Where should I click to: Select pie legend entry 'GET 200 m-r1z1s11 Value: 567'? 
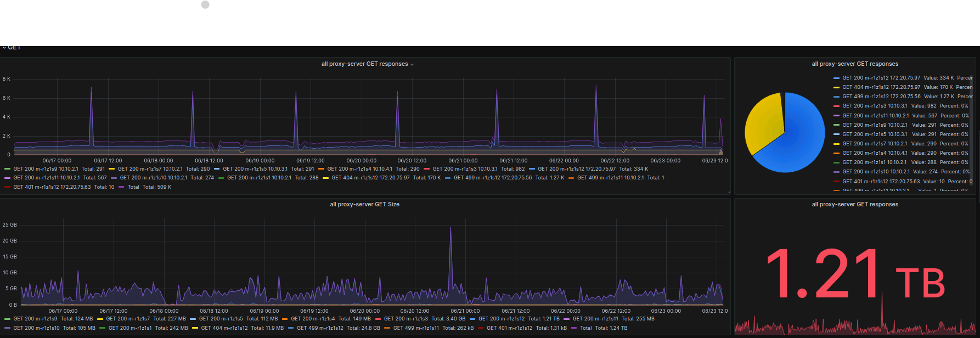pos(901,116)
